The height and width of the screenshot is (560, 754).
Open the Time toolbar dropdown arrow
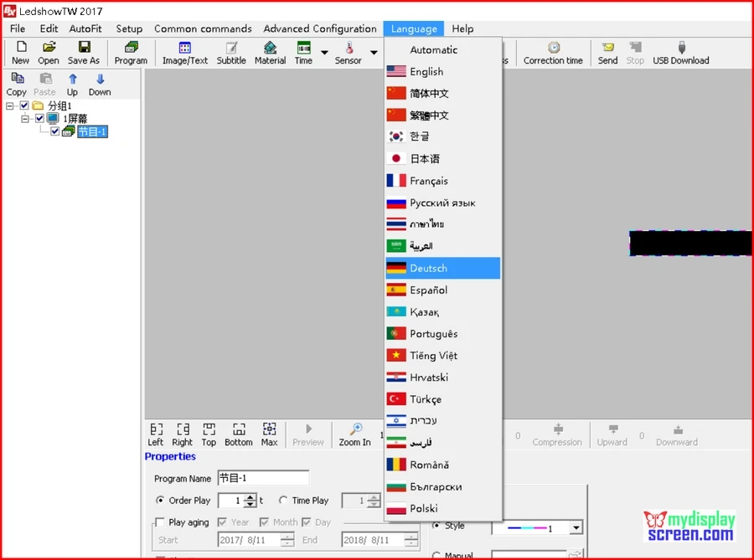click(x=324, y=52)
